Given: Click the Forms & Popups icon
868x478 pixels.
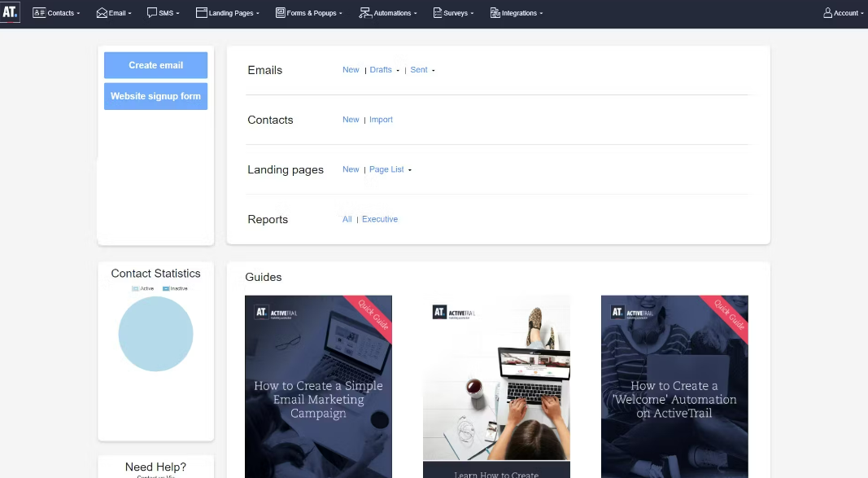Looking at the screenshot, I should pos(281,13).
